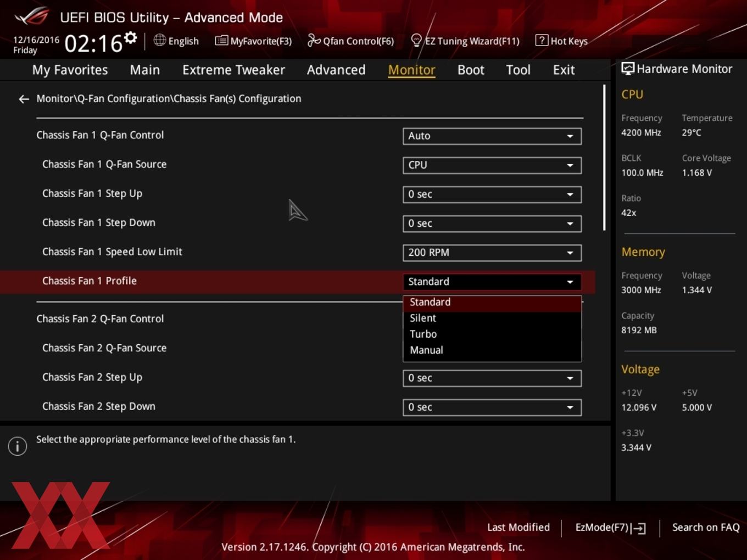
Task: Open Chassis Fan 1 Q-Fan Source dropdown
Action: click(x=492, y=165)
